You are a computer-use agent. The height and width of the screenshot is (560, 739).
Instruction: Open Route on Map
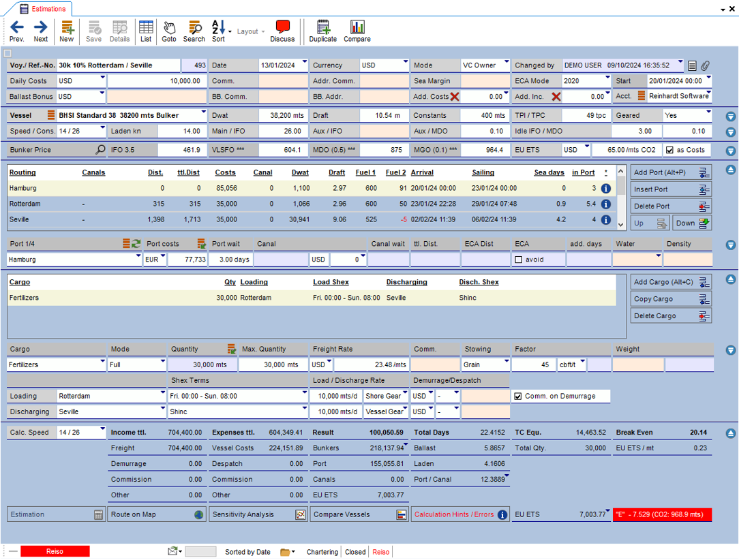(157, 515)
